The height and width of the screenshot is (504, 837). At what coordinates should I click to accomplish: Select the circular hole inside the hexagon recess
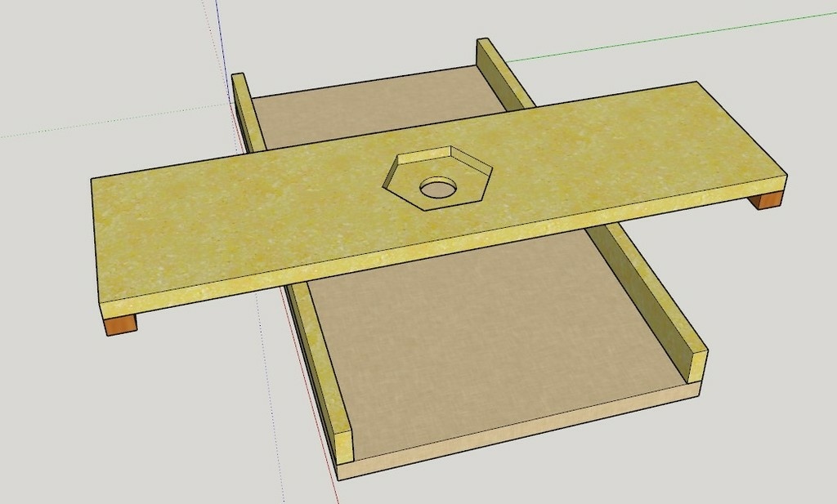(438, 188)
